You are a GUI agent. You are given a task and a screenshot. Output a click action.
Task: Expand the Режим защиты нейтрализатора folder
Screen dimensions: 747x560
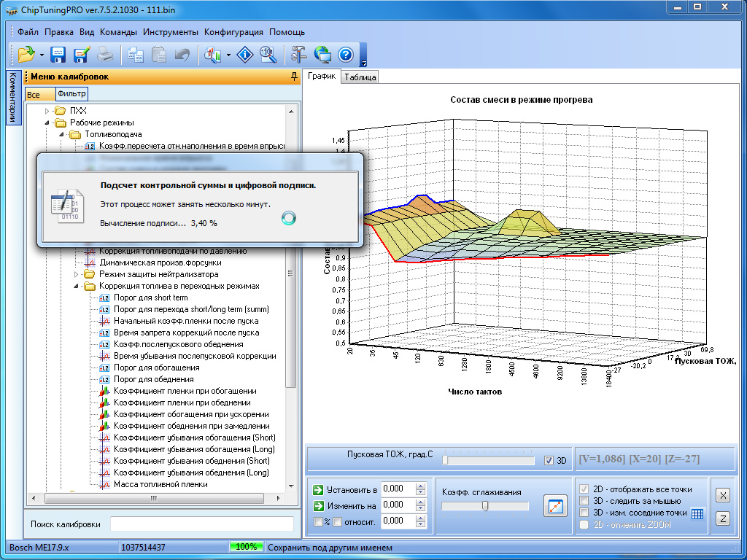tap(77, 274)
